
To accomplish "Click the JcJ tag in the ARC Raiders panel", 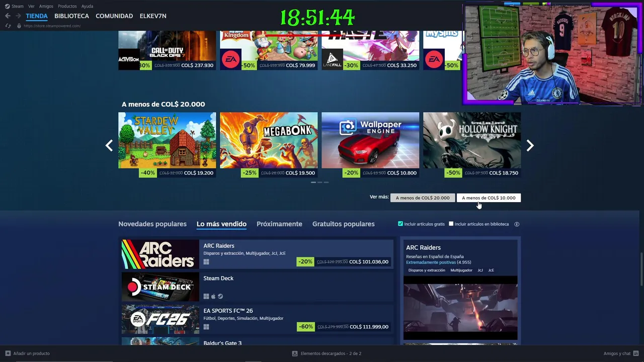I will tap(480, 270).
